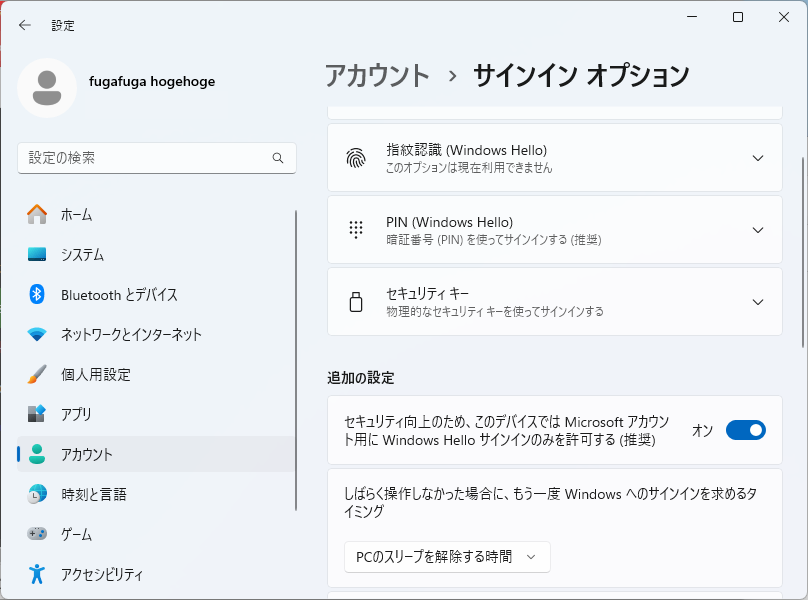Expand the セキュリティ キー section

(555, 302)
